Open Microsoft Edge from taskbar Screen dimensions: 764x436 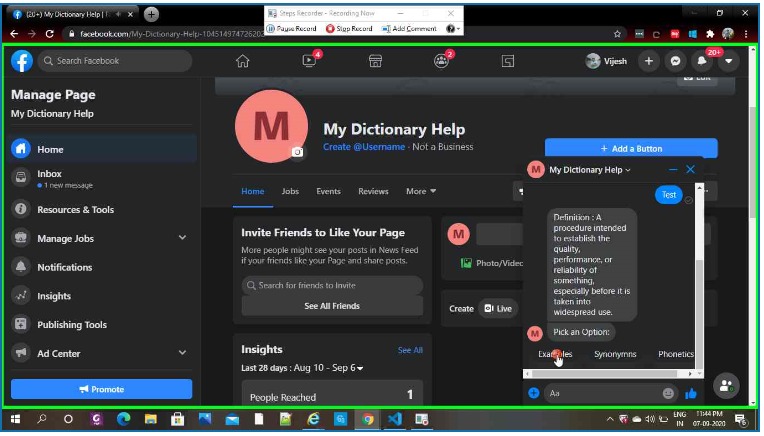(123, 419)
